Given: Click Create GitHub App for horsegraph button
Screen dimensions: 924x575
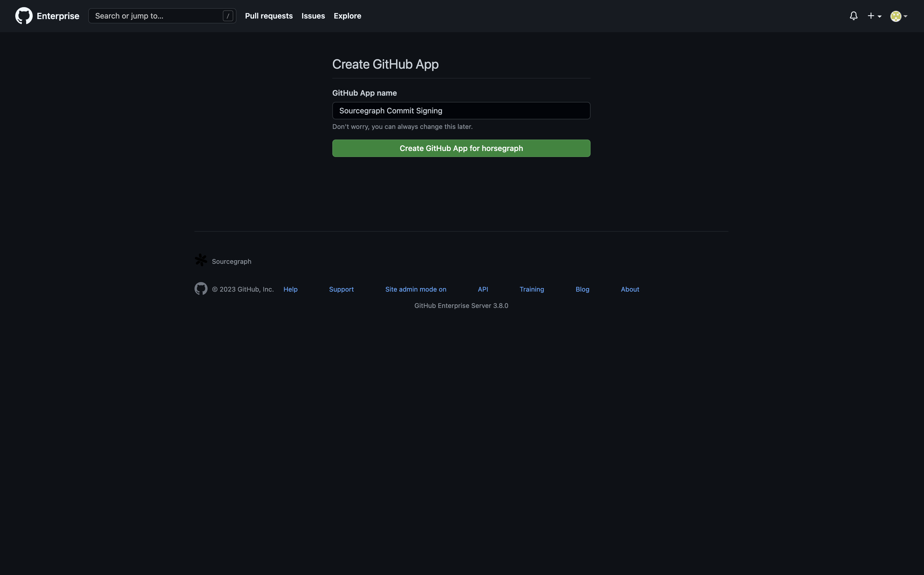Looking at the screenshot, I should (x=461, y=148).
